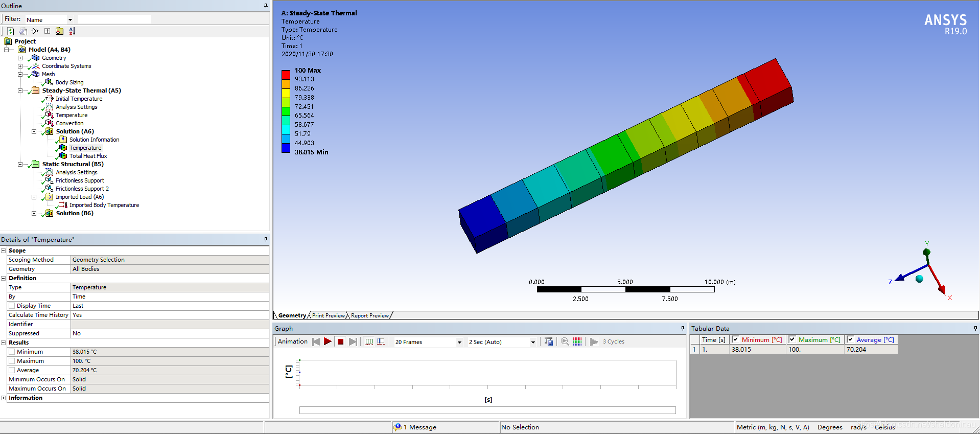Click the green 72.451 legend color band
The image size is (980, 434).
[286, 111]
